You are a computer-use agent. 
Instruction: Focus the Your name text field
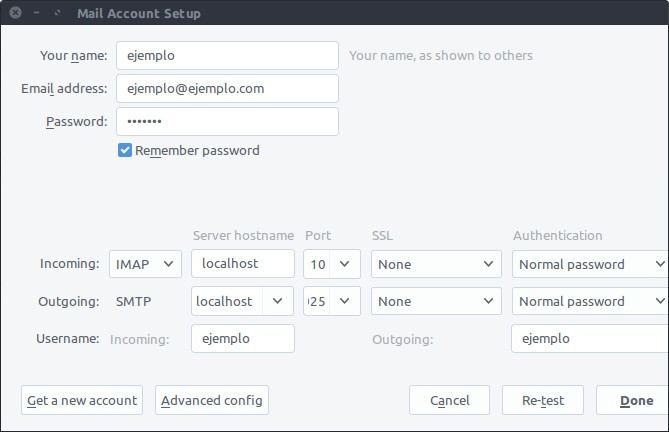227,55
